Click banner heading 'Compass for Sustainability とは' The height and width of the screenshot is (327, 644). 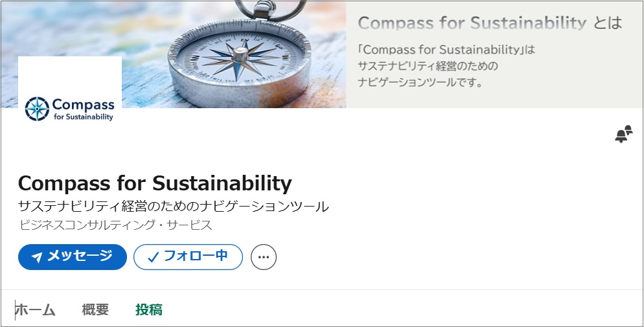coord(489,24)
